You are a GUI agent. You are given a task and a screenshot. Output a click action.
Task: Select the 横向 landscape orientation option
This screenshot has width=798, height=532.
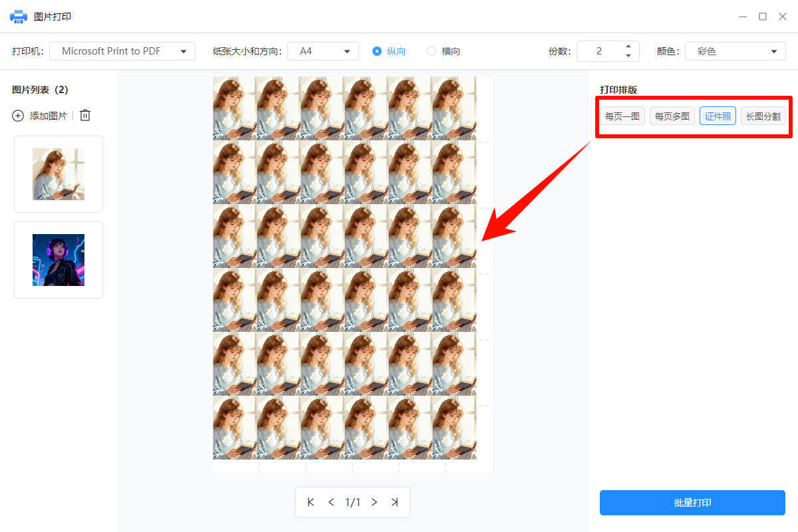coord(432,51)
